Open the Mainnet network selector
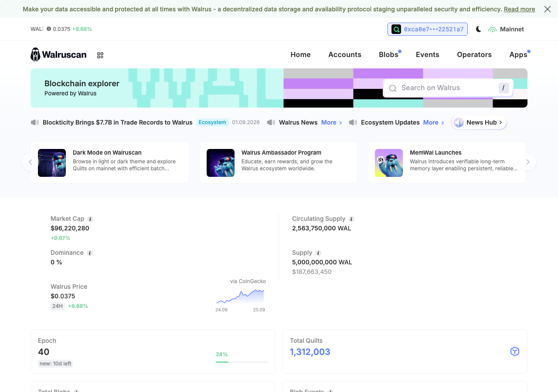This screenshot has height=392, width=558. [x=506, y=29]
